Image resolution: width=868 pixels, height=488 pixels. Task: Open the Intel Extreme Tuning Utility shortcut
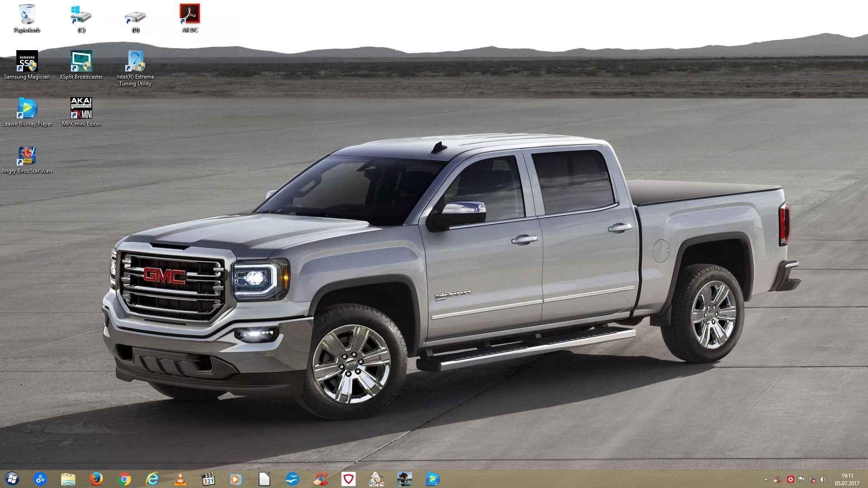135,62
